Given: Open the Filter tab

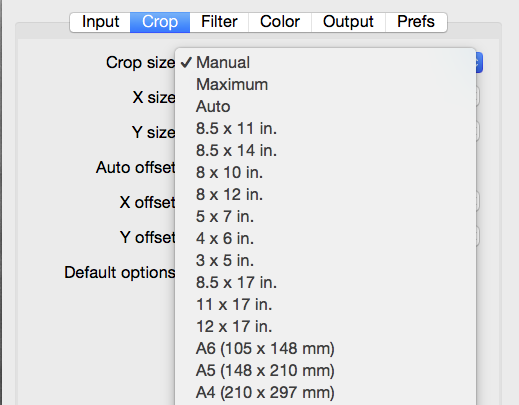Looking at the screenshot, I should pos(219,22).
